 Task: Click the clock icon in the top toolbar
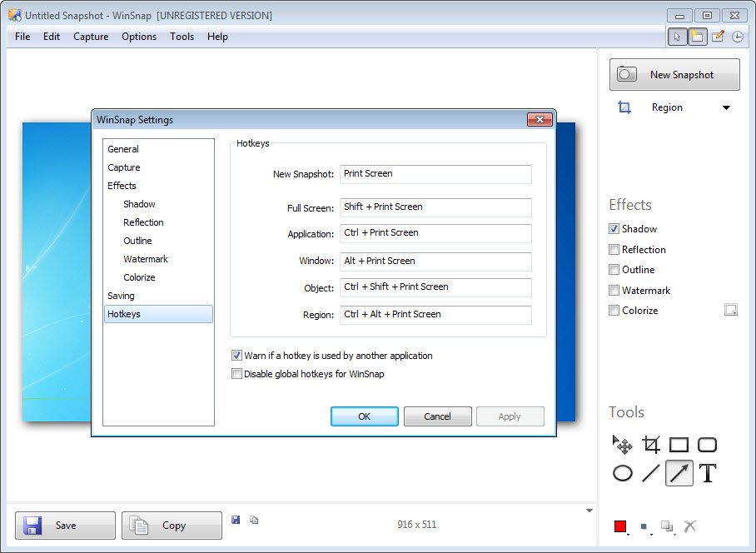pyautogui.click(x=738, y=37)
